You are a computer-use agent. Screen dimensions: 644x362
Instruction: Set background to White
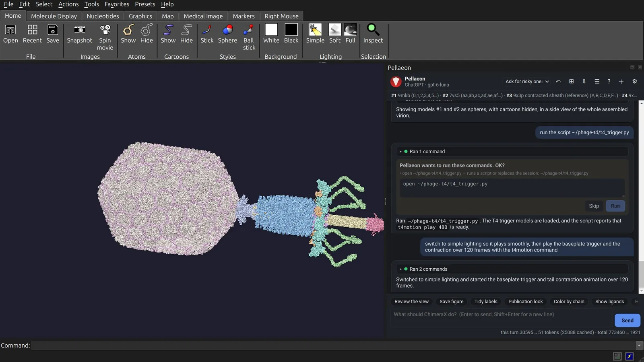271,34
